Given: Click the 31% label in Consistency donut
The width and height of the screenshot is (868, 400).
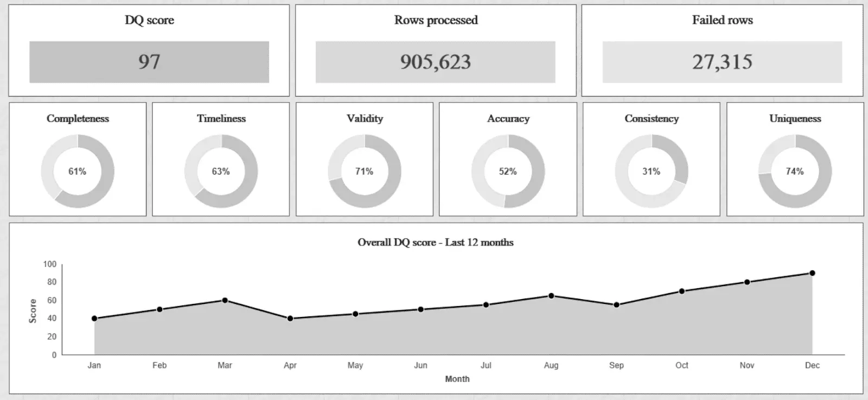Looking at the screenshot, I should coord(651,172).
